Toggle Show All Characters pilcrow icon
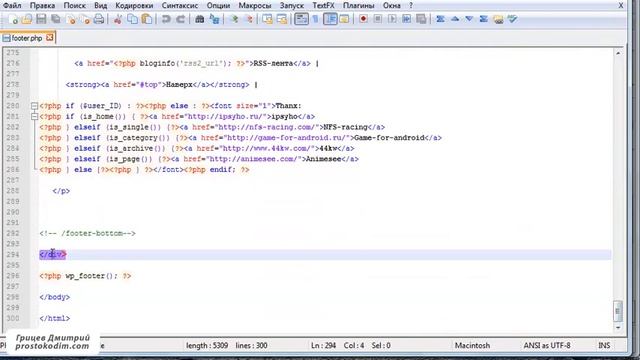Viewport: 640px width, 360px height. pos(316,19)
